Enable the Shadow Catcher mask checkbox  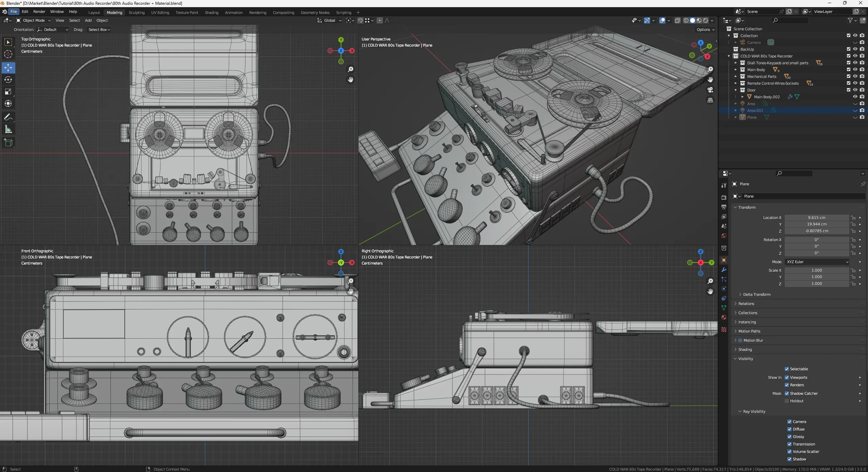(787, 393)
